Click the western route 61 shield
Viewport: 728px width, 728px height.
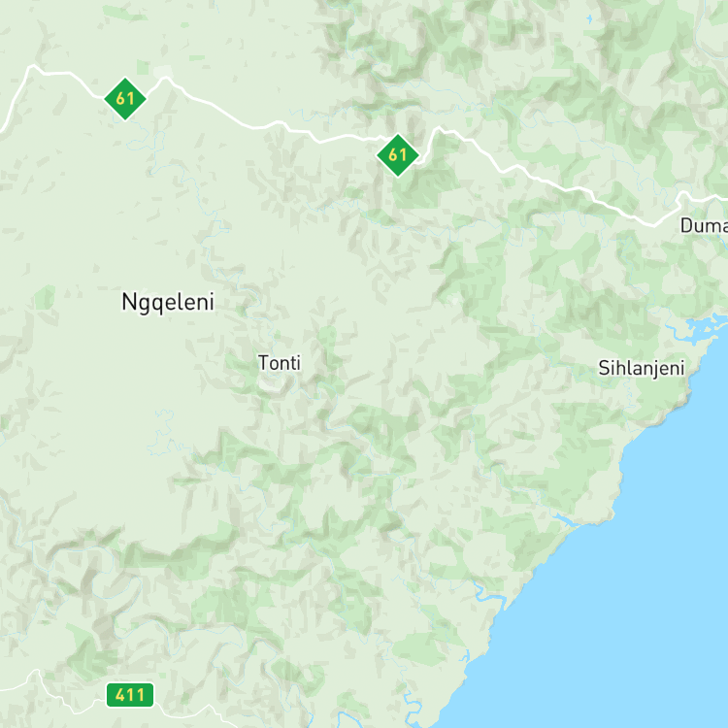(x=125, y=99)
